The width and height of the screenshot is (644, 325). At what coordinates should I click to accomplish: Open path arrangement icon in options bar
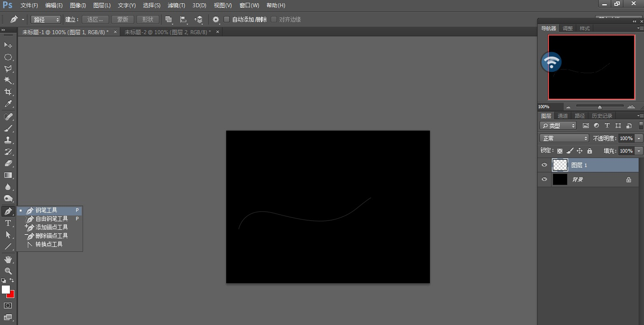click(x=199, y=19)
